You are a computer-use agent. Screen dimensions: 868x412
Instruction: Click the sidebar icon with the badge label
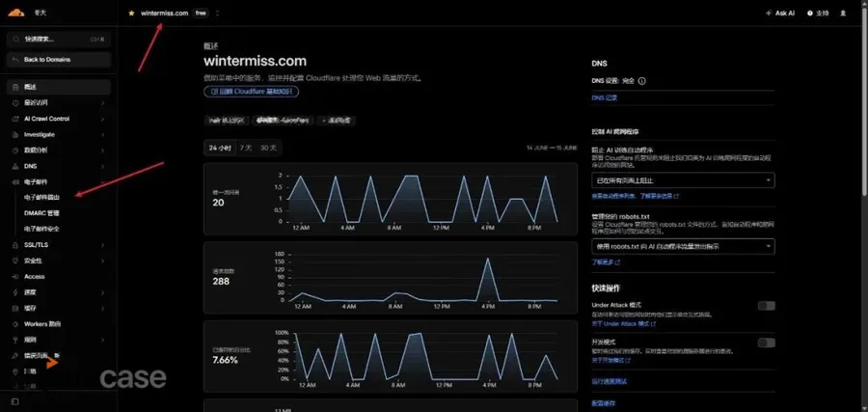click(x=14, y=355)
